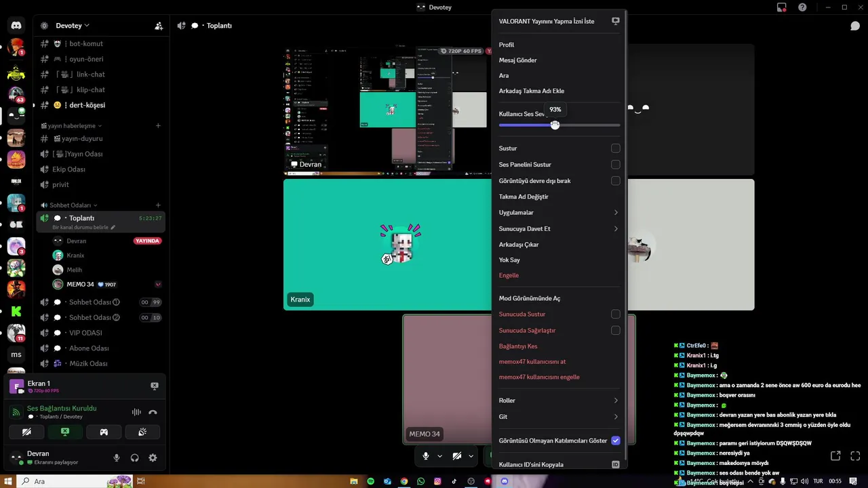
Task: Pop out the call window icon
Action: pos(835,456)
